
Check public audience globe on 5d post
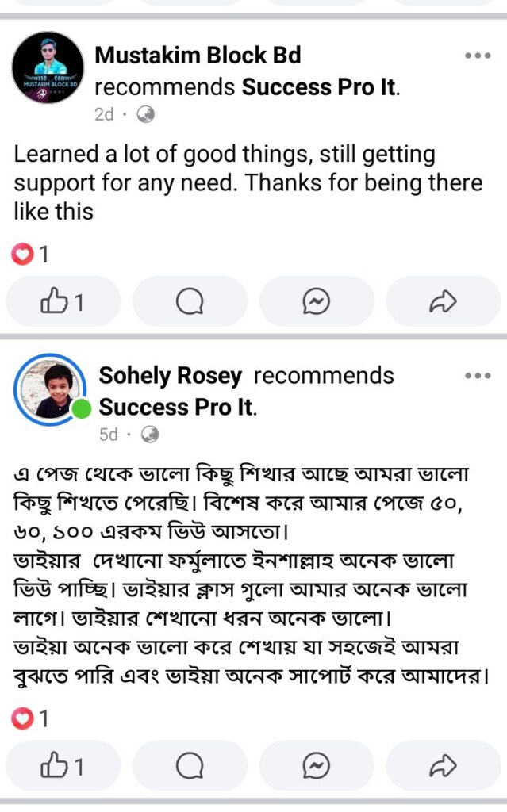[x=150, y=435]
